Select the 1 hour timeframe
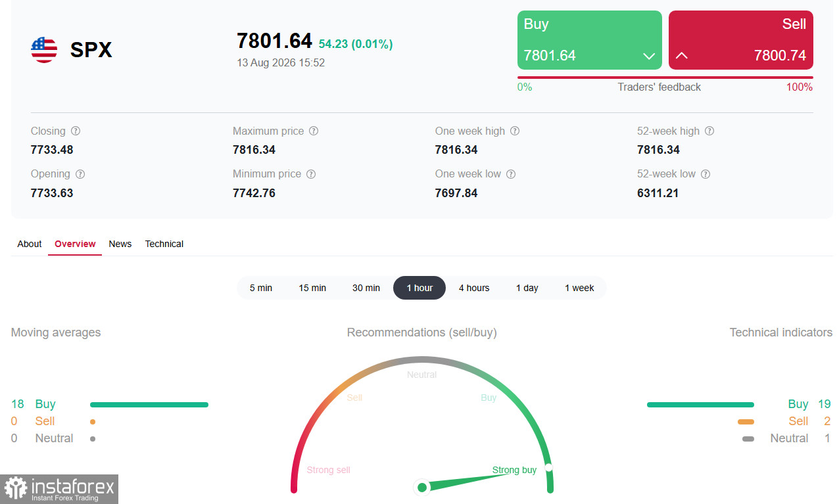The width and height of the screenshot is (839, 504). click(419, 288)
